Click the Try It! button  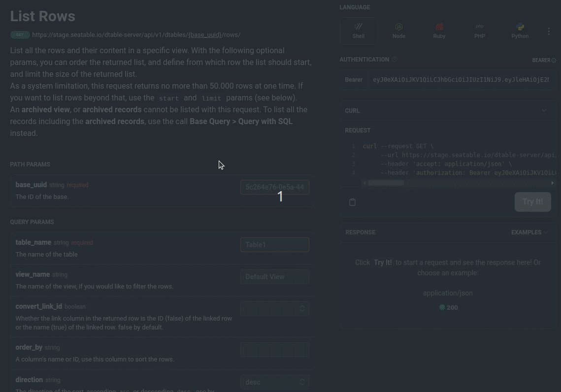pyautogui.click(x=533, y=202)
